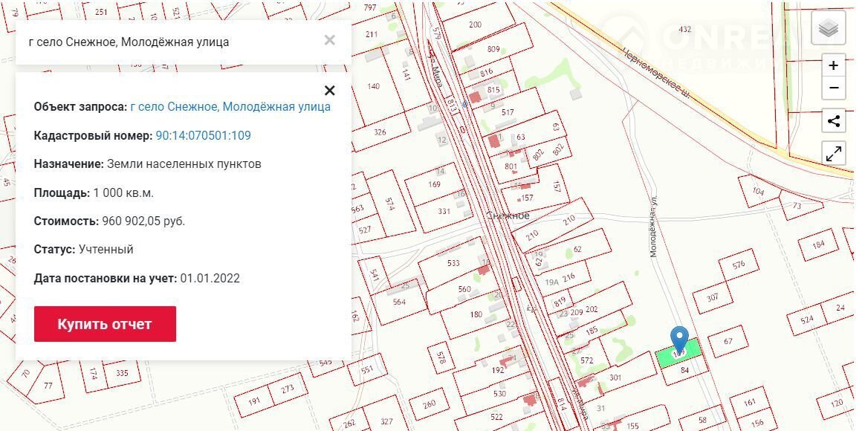868x431 pixels.
Task: Pick land parcel 533
Action: (x=453, y=264)
